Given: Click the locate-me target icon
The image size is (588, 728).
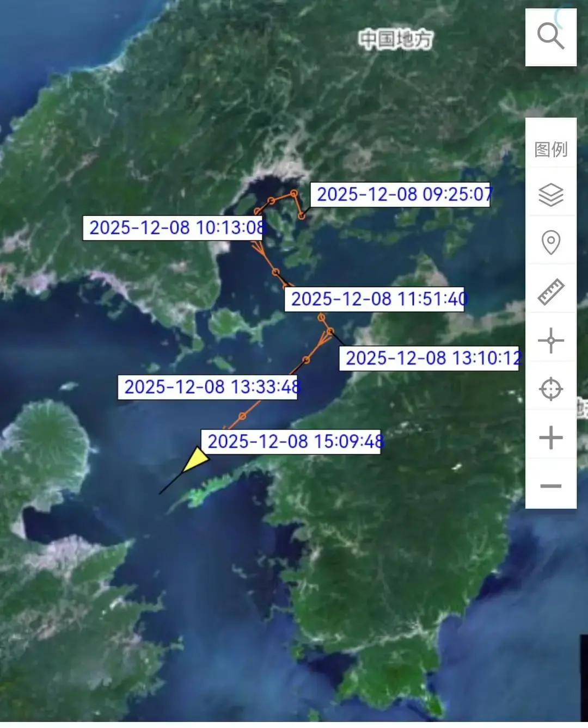Looking at the screenshot, I should pyautogui.click(x=552, y=390).
